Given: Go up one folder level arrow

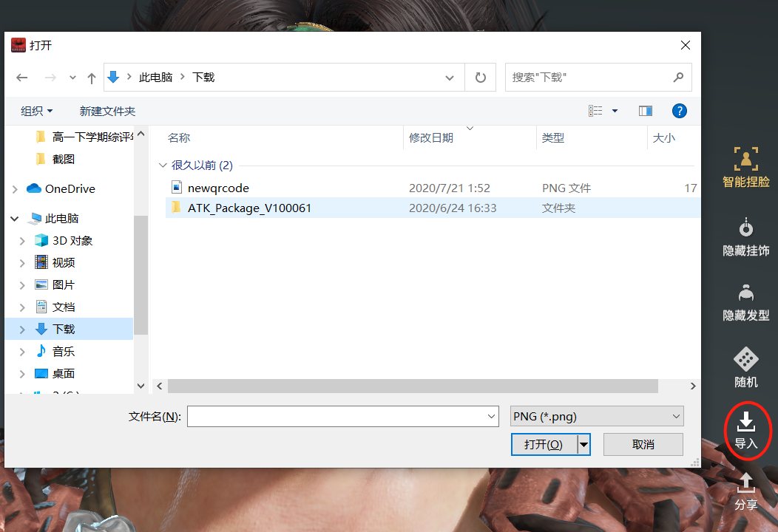Looking at the screenshot, I should point(91,78).
